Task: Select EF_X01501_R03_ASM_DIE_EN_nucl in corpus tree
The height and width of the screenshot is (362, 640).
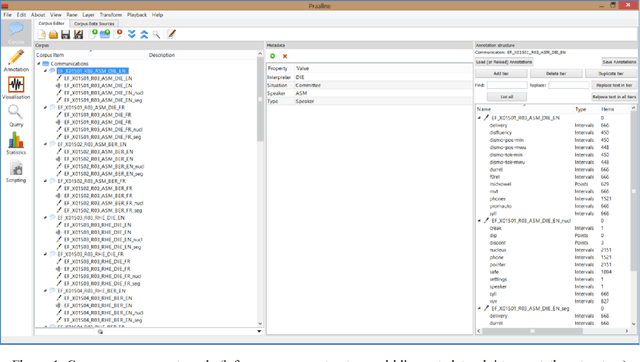Action: (x=104, y=93)
